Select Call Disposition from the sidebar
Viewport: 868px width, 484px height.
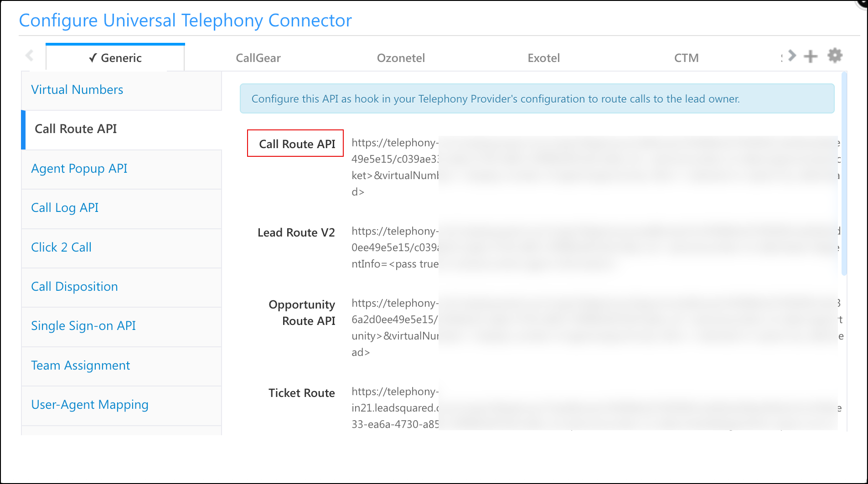[x=74, y=286]
